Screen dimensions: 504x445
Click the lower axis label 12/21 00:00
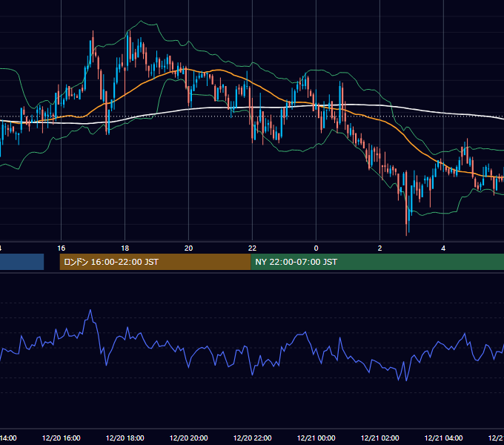point(316,438)
